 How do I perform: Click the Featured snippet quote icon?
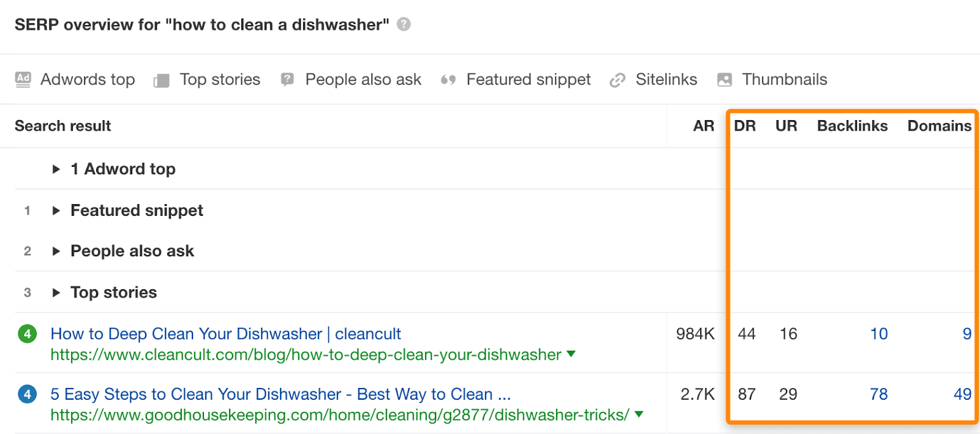click(448, 79)
